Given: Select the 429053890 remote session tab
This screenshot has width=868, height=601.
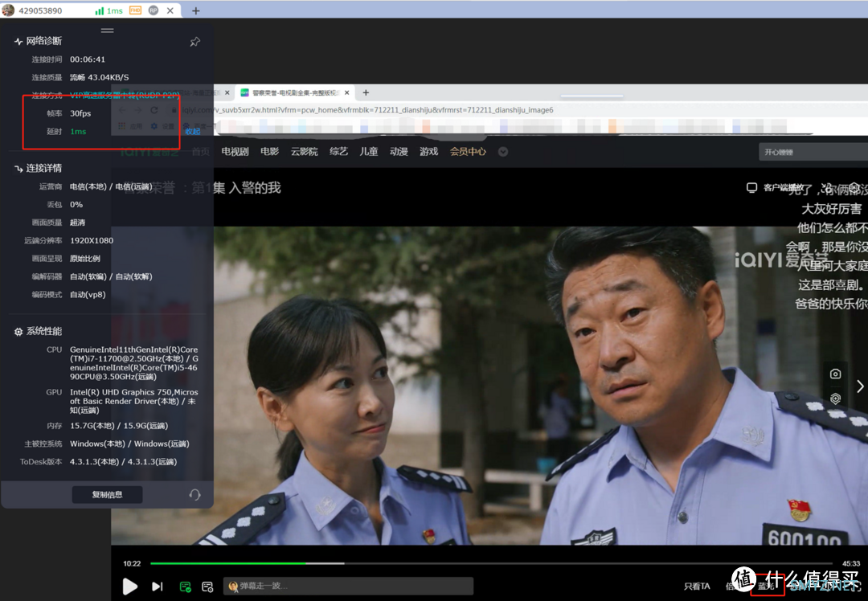Looking at the screenshot, I should [40, 10].
